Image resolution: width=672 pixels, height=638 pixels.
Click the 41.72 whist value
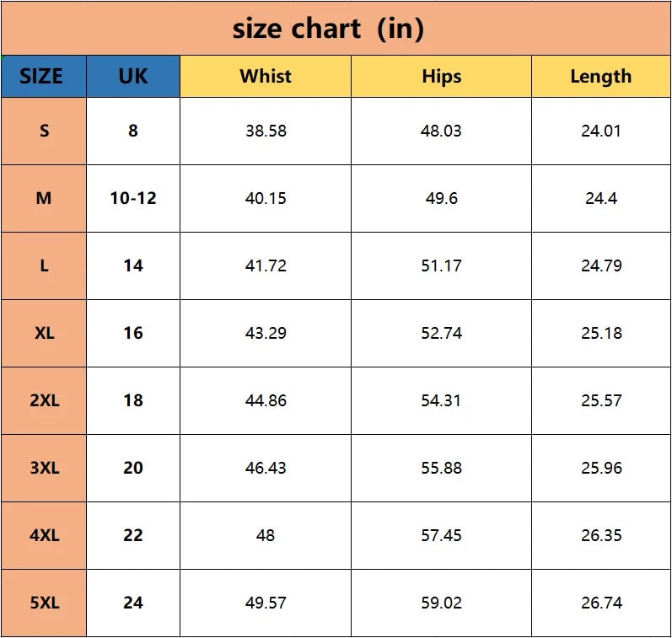(x=266, y=265)
